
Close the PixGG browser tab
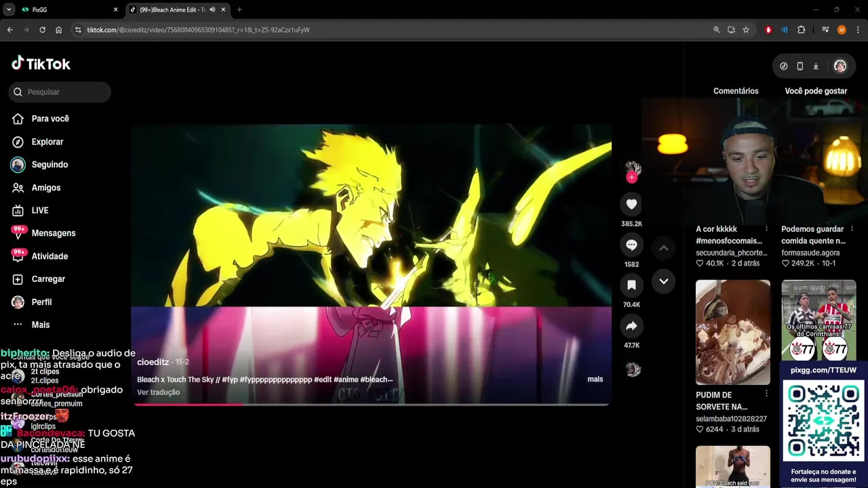tap(115, 9)
